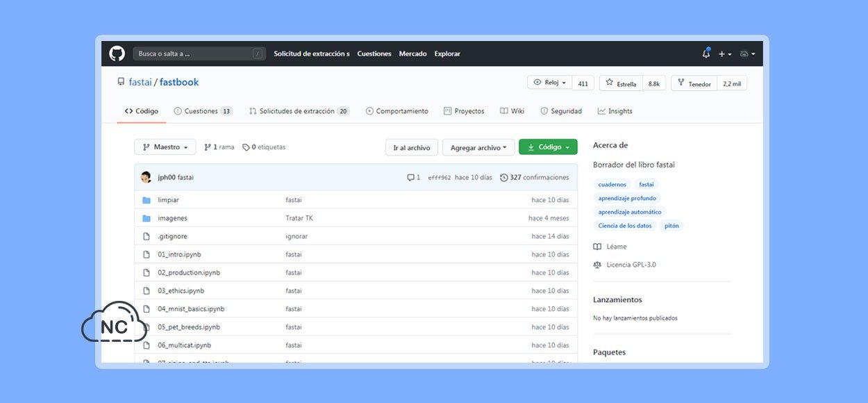Open the plus create-new dropdown

725,54
